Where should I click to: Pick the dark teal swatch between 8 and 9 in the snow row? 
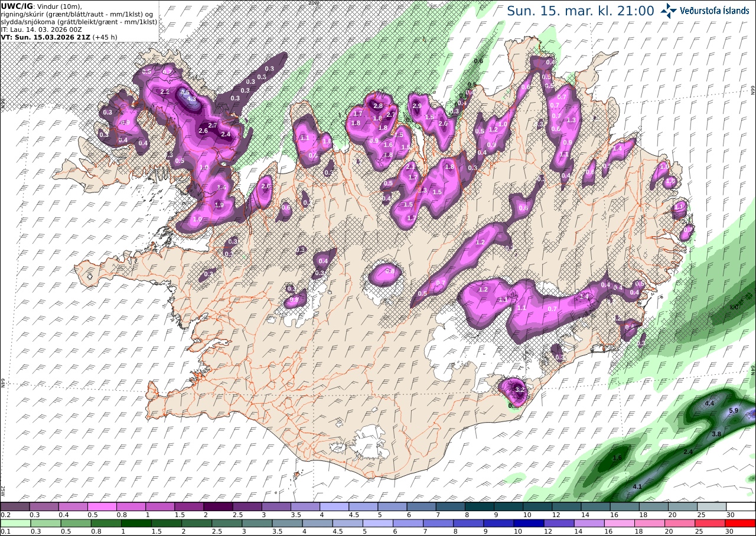pyautogui.click(x=480, y=506)
